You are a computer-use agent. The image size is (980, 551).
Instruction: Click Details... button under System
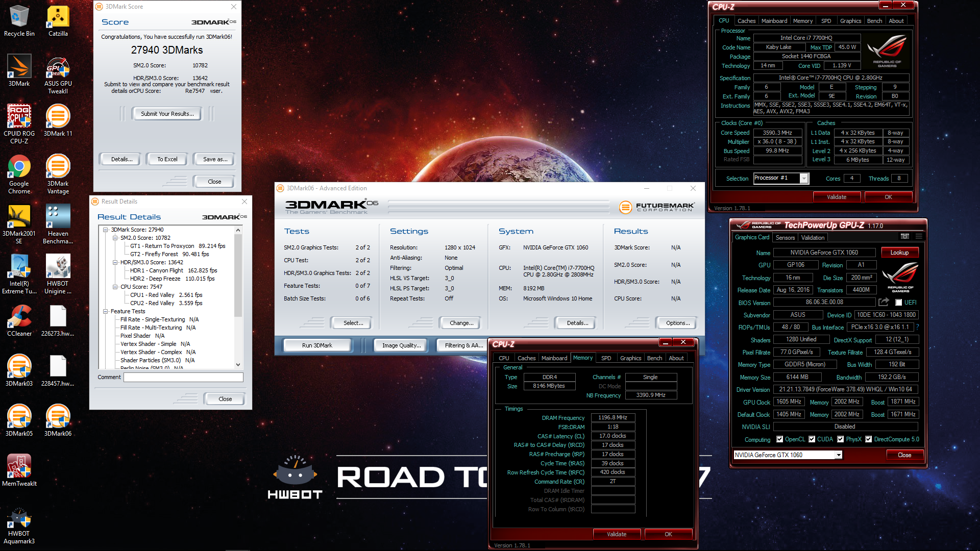point(577,323)
